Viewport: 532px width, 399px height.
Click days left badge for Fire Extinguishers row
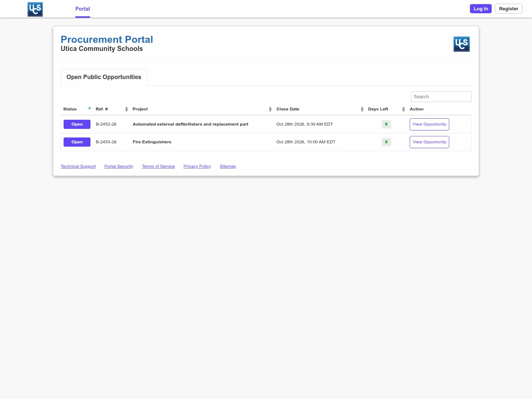click(386, 142)
